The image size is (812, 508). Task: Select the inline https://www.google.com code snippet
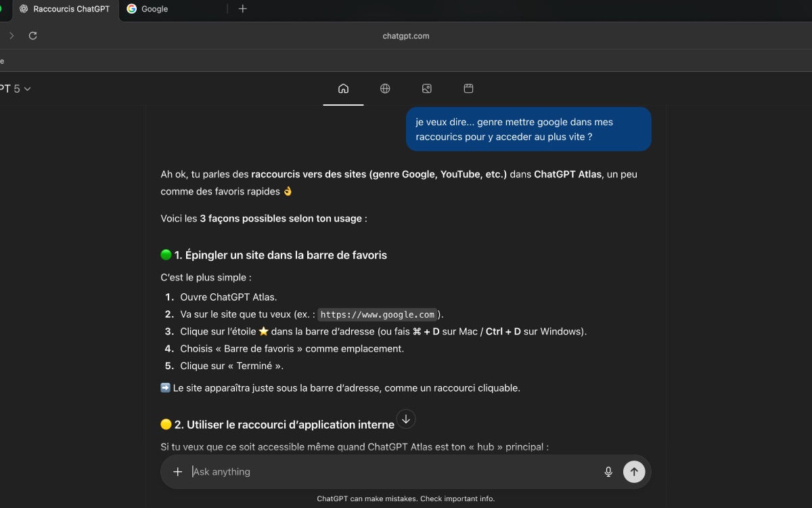coord(377,314)
